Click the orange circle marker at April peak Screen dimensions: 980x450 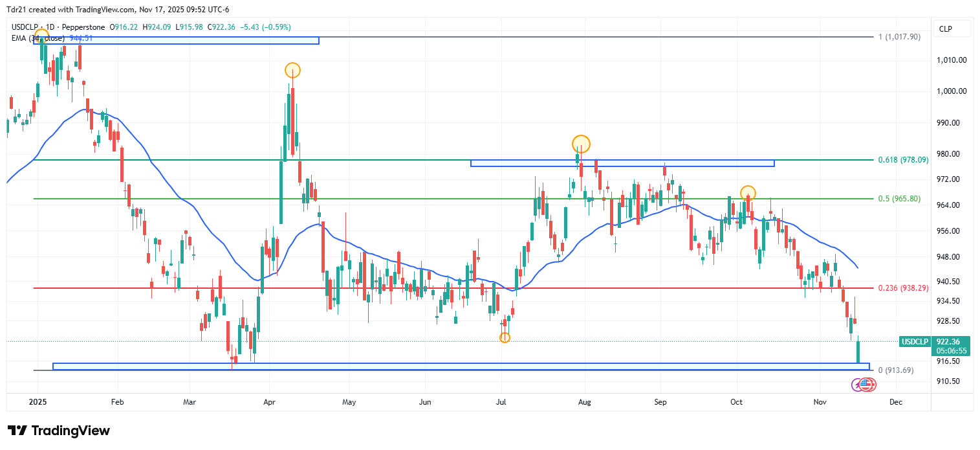(x=292, y=70)
